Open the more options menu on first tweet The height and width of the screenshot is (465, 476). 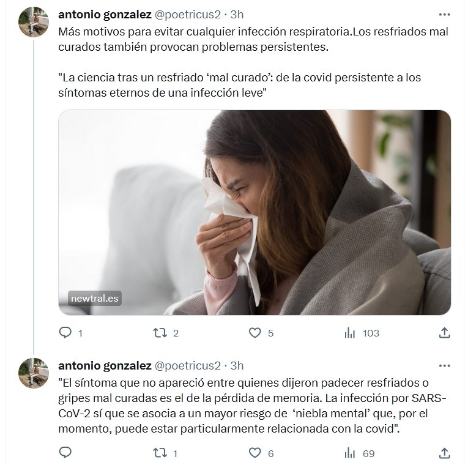445,13
